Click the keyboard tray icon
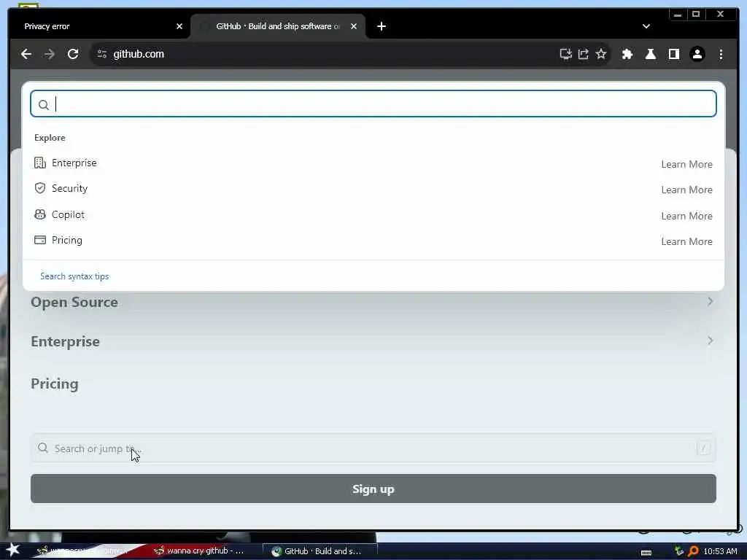This screenshot has width=747, height=560. pos(646,552)
